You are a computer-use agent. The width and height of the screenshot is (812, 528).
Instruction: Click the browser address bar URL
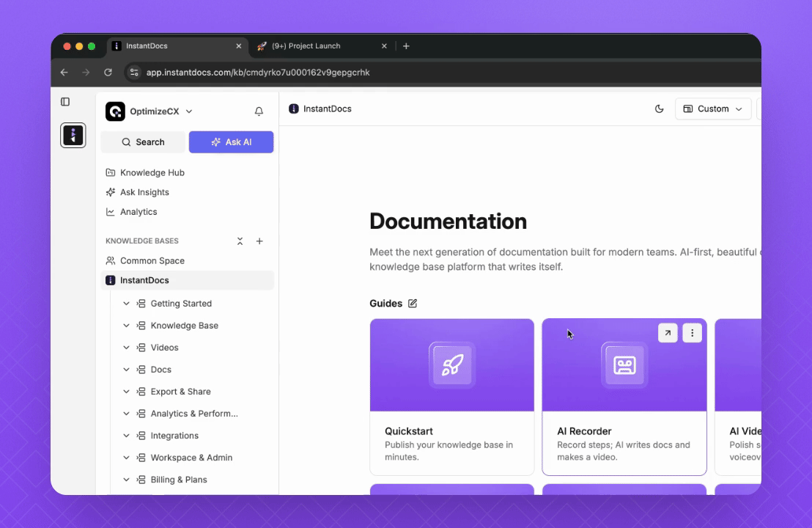coord(258,73)
